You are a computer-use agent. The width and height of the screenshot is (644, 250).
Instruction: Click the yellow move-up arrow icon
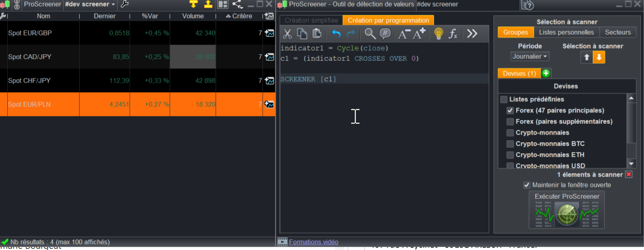(x=208, y=5)
